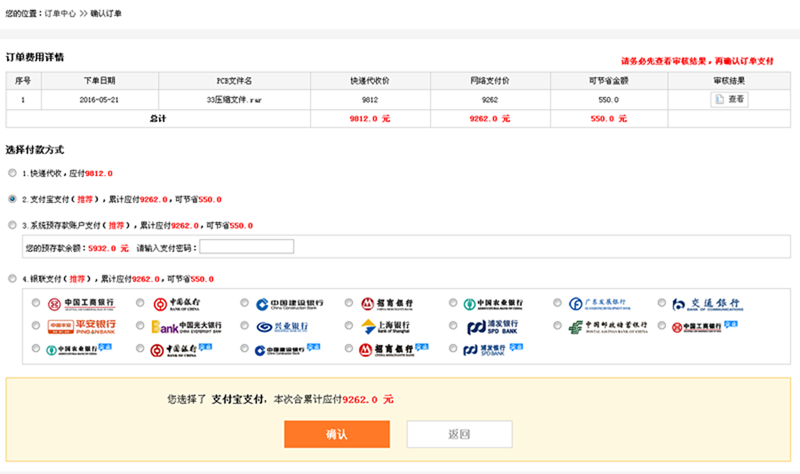Click the orange 确认 button
Image resolution: width=800 pixels, height=474 pixels.
(x=337, y=434)
